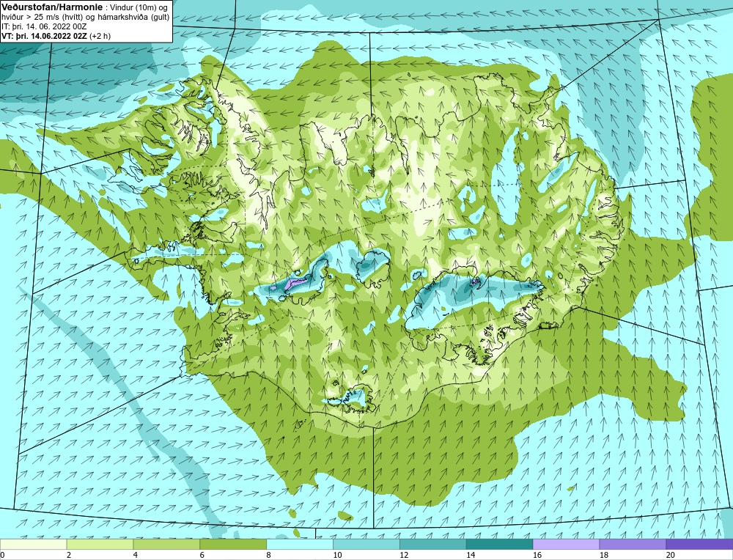Click the 16–18 m/s lavender legend swatch
Viewport: 733px width, 560px height.
[x=566, y=544]
